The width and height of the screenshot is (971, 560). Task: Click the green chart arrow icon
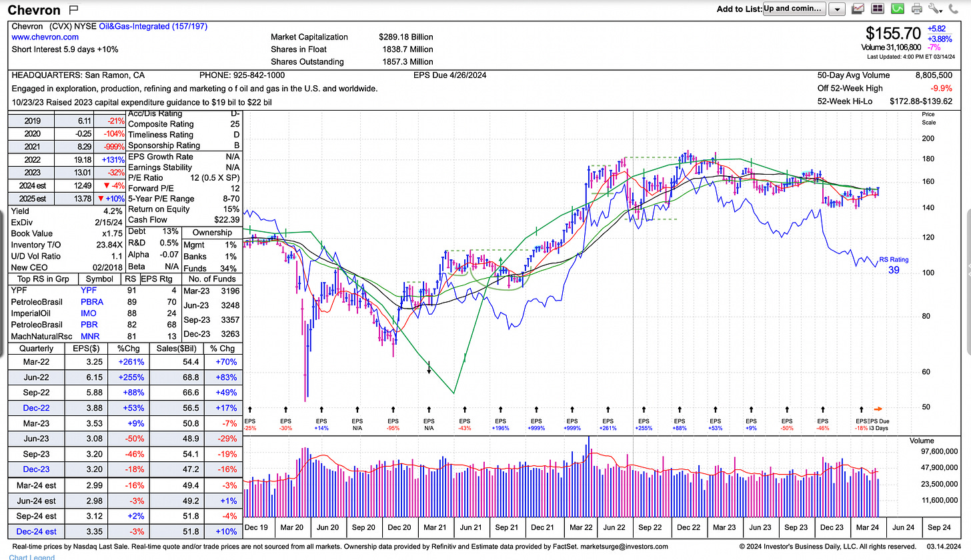tap(898, 9)
